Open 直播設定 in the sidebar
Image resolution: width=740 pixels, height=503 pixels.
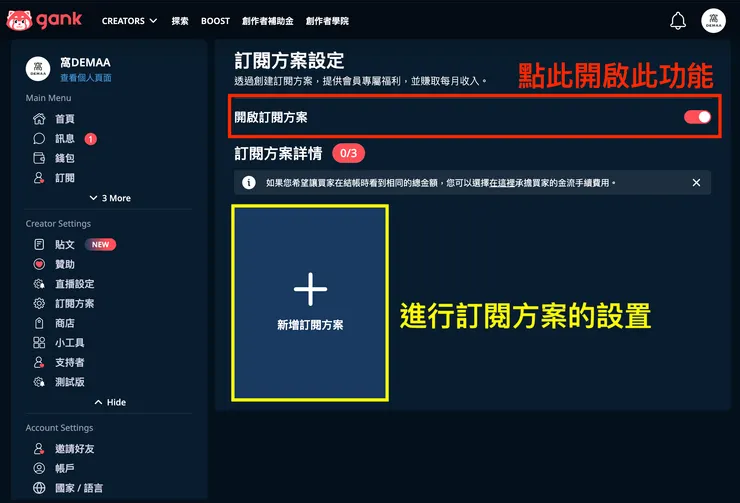75,284
